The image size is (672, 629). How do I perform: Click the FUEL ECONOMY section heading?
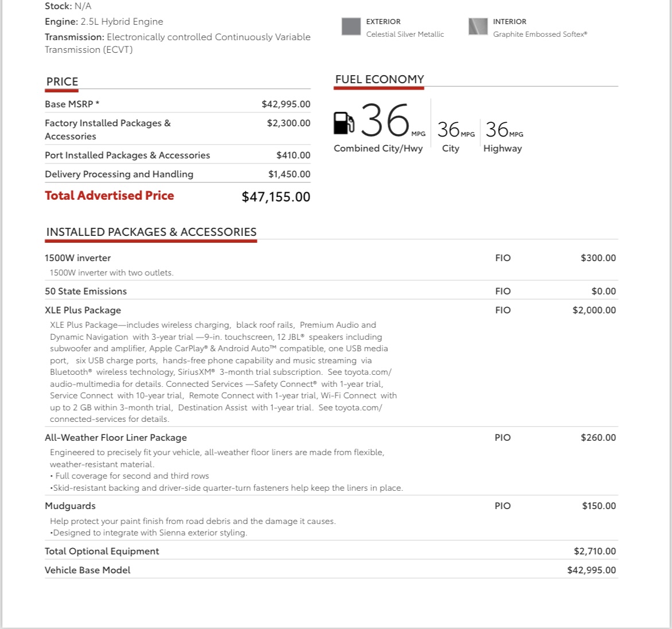379,79
